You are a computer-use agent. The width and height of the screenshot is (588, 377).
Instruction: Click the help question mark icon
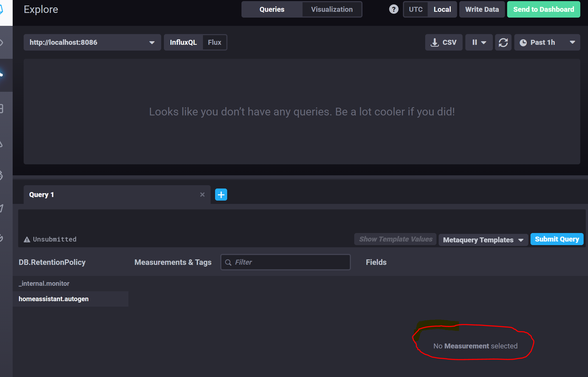[x=394, y=9]
